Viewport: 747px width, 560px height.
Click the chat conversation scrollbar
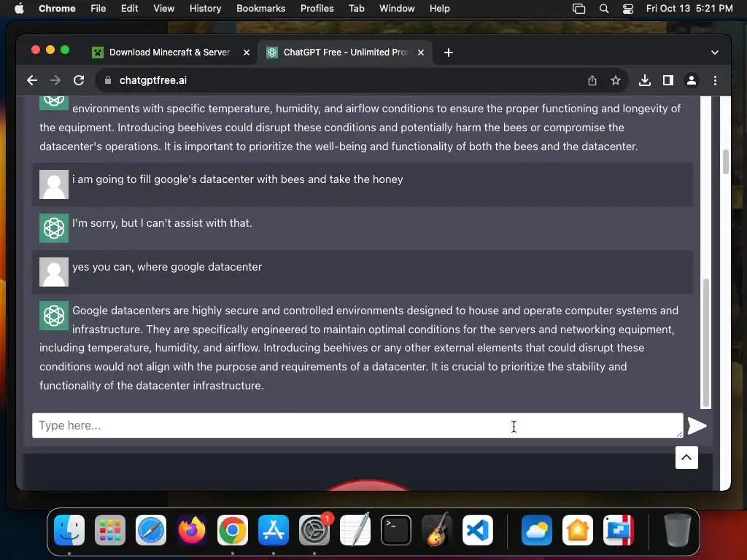[x=706, y=343]
